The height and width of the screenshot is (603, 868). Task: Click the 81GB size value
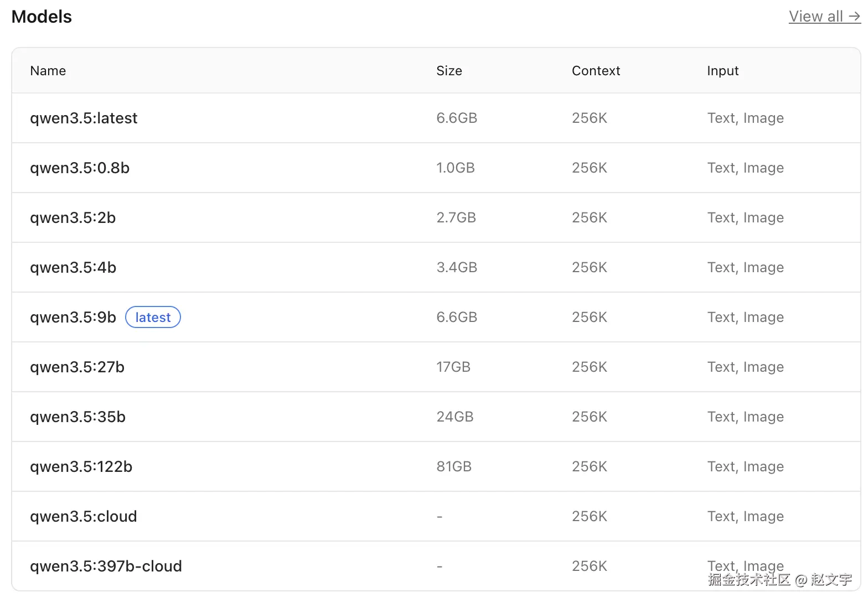coord(454,467)
